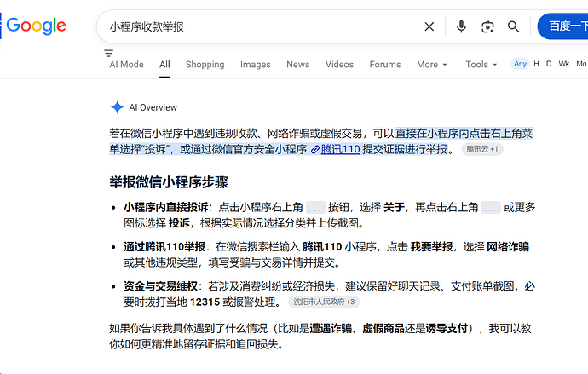
Task: Start voice search with the microphone icon
Action: pos(461,26)
